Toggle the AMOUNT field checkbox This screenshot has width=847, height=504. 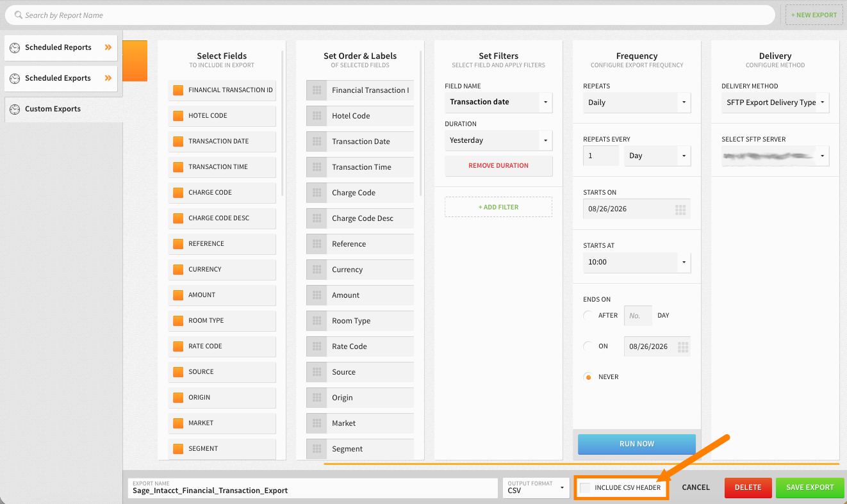[x=178, y=295]
